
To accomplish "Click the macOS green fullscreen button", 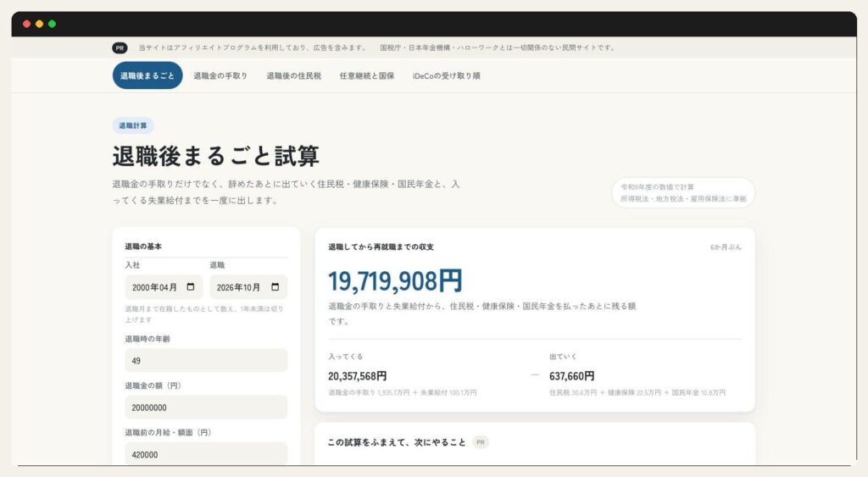I will pyautogui.click(x=52, y=24).
